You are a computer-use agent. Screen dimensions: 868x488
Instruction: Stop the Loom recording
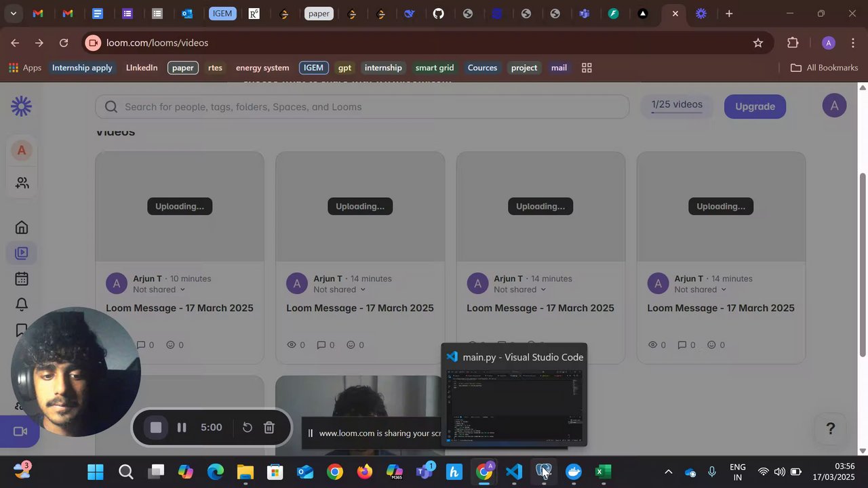156,428
